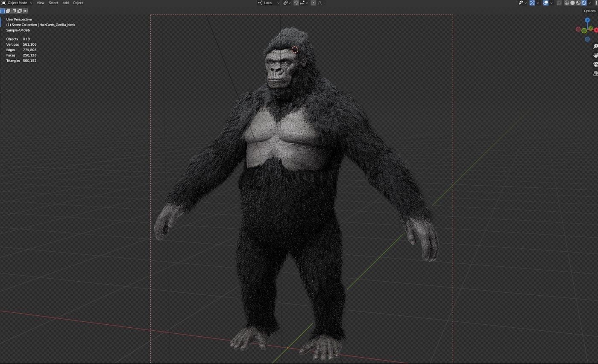
Task: Open the snapping options dropdown
Action: (304, 3)
